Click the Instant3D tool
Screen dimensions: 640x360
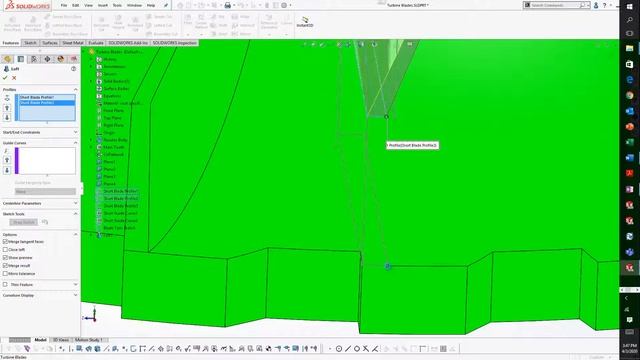coord(304,22)
